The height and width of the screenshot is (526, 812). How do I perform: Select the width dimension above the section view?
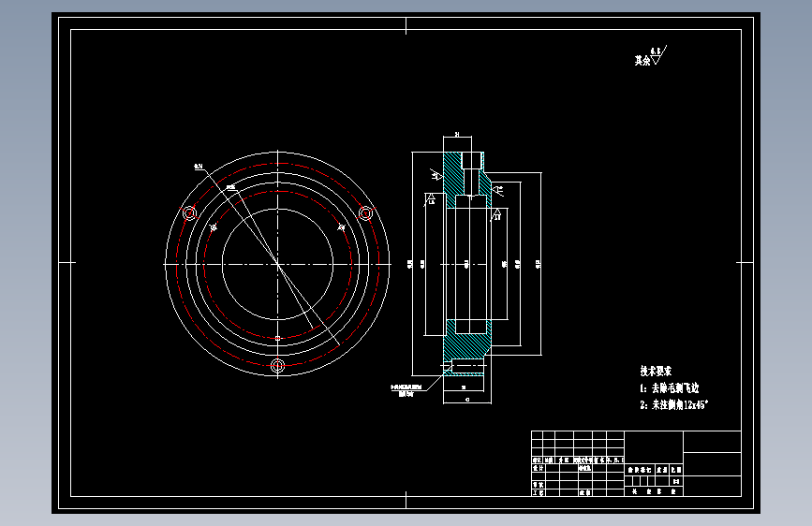pyautogui.click(x=457, y=135)
